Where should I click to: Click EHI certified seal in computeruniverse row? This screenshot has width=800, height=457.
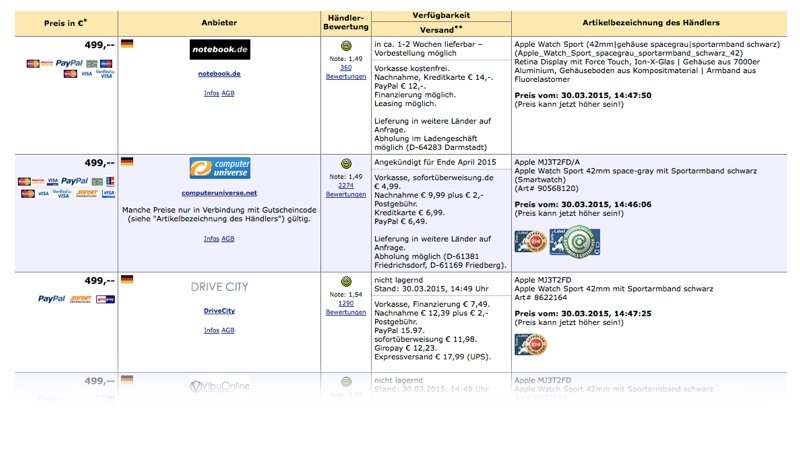pyautogui.click(x=531, y=242)
